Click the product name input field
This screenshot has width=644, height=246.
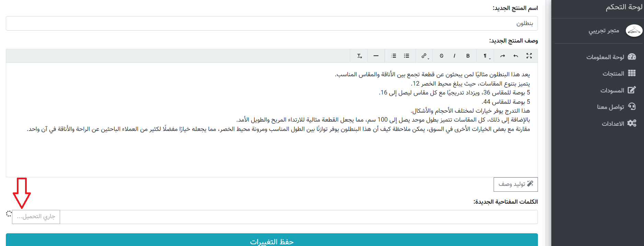tap(272, 23)
